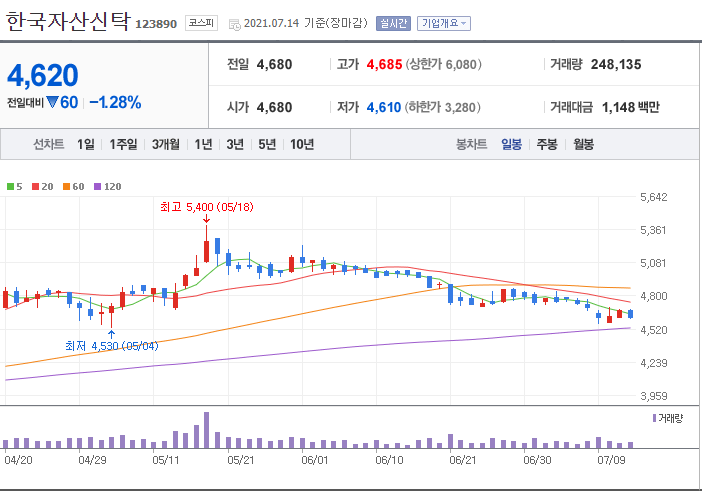Screen dimensions: 702x491
Task: Click the 5,642 price axis label
Action: coord(654,197)
